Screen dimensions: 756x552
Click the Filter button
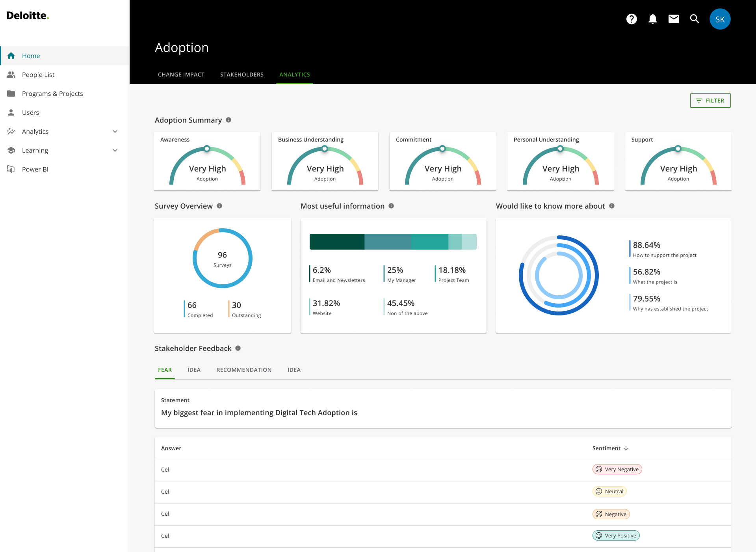tap(710, 101)
